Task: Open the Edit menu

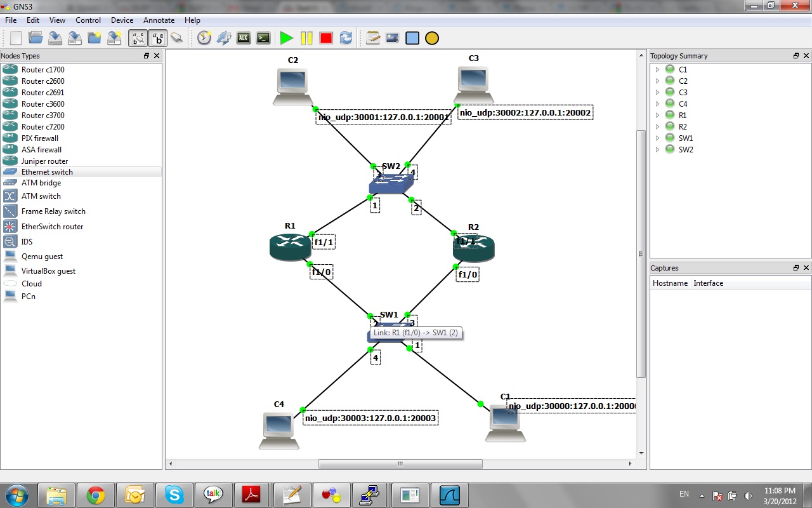Action: pos(33,20)
